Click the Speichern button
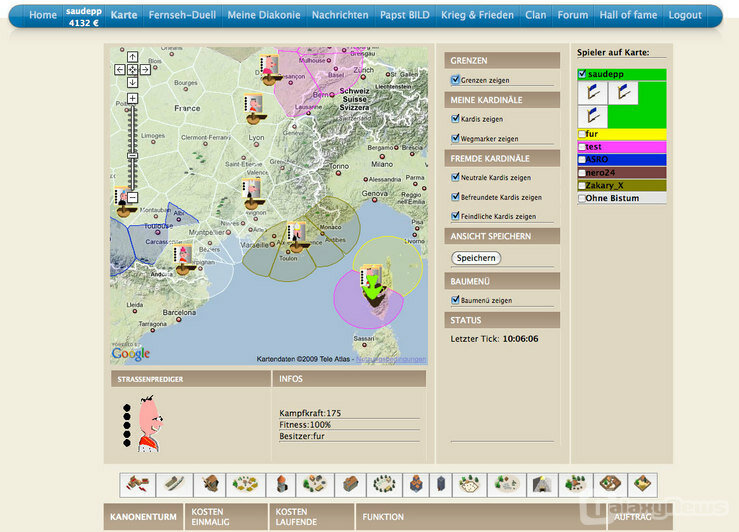Image resolution: width=739 pixels, height=532 pixels. [x=476, y=258]
